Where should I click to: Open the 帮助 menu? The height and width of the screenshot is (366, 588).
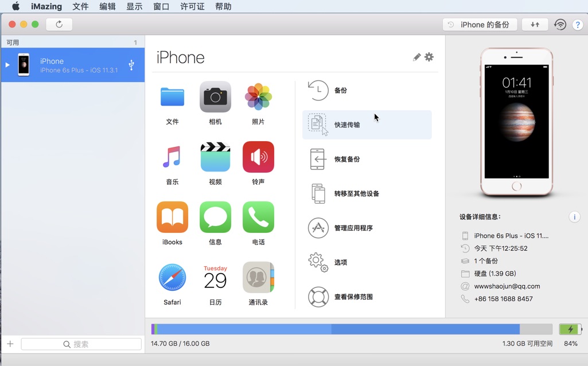tap(223, 6)
